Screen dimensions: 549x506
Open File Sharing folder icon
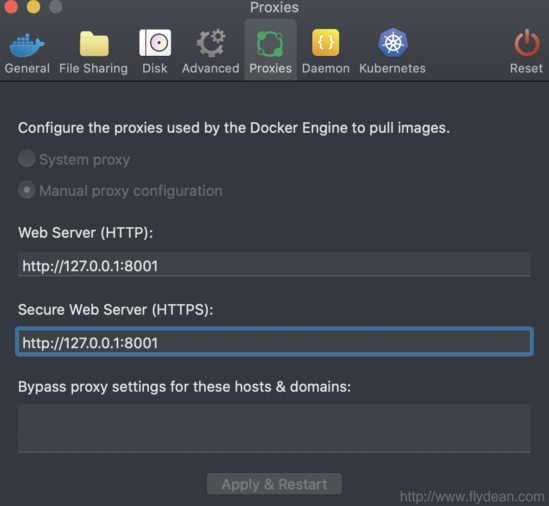pos(94,44)
